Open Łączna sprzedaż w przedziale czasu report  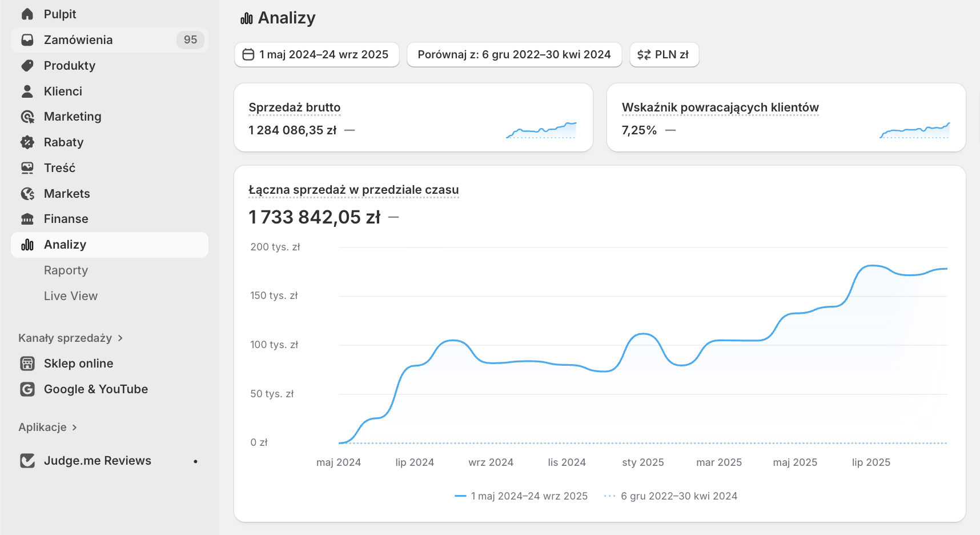tap(354, 190)
